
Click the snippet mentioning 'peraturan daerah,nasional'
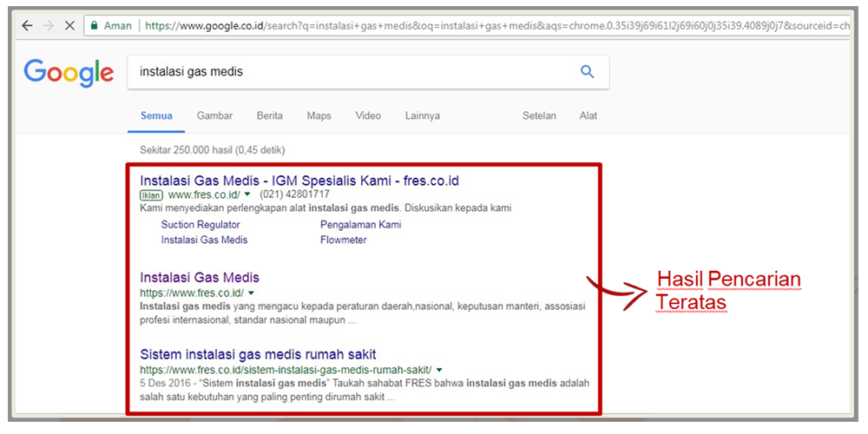pos(363,313)
